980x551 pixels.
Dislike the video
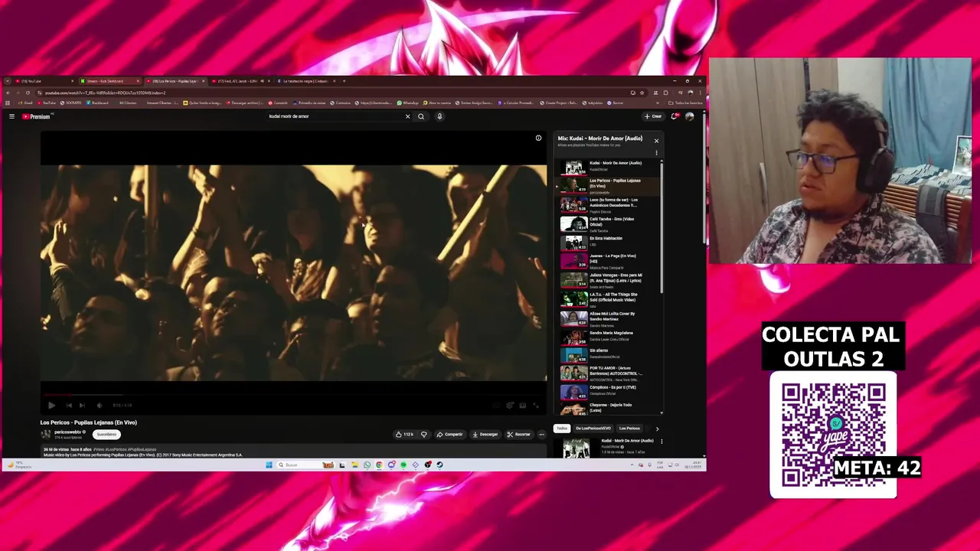(423, 434)
